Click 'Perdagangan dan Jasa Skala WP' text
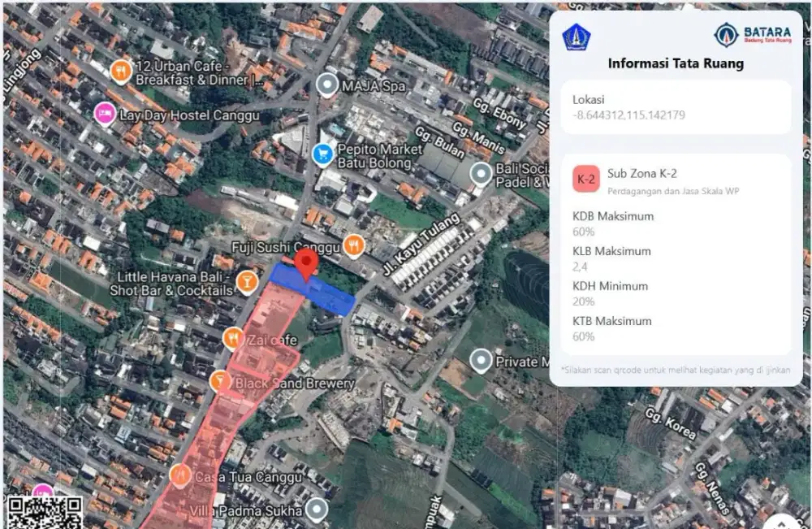Viewport: 812px width, 529px height. point(673,191)
